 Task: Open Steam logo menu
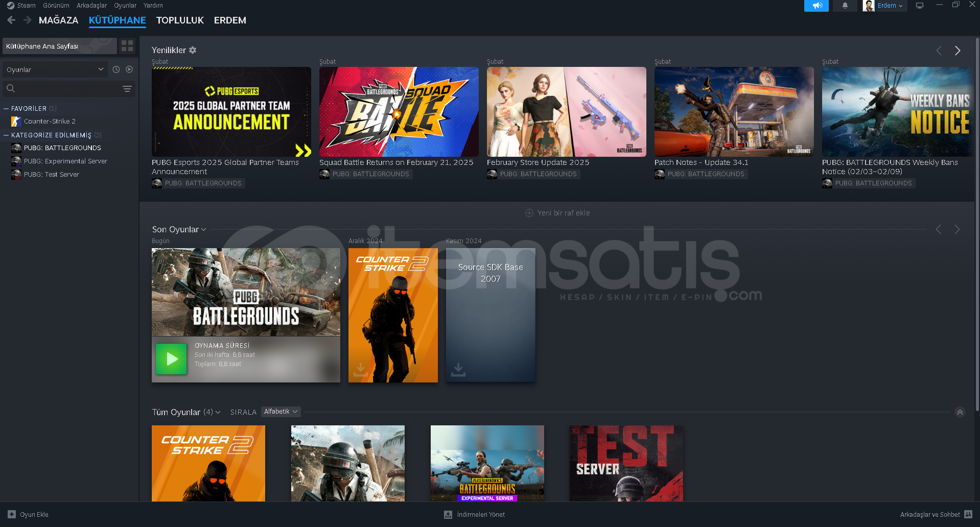tap(21, 6)
